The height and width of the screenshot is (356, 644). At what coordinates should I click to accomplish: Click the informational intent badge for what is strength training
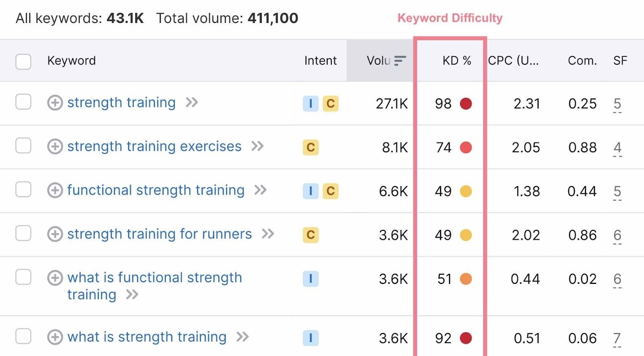pyautogui.click(x=310, y=337)
